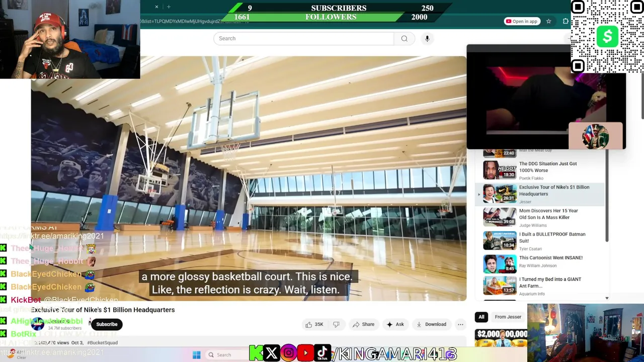Viewport: 644px width, 362px height.
Task: Open the $2,000,000,000 recommended video thumbnail
Action: (501, 338)
